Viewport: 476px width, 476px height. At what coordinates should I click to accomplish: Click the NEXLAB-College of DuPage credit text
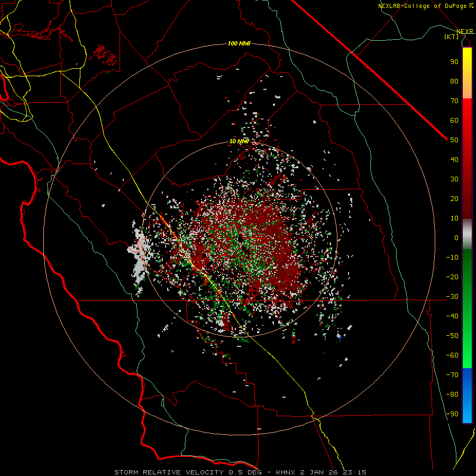pos(423,6)
